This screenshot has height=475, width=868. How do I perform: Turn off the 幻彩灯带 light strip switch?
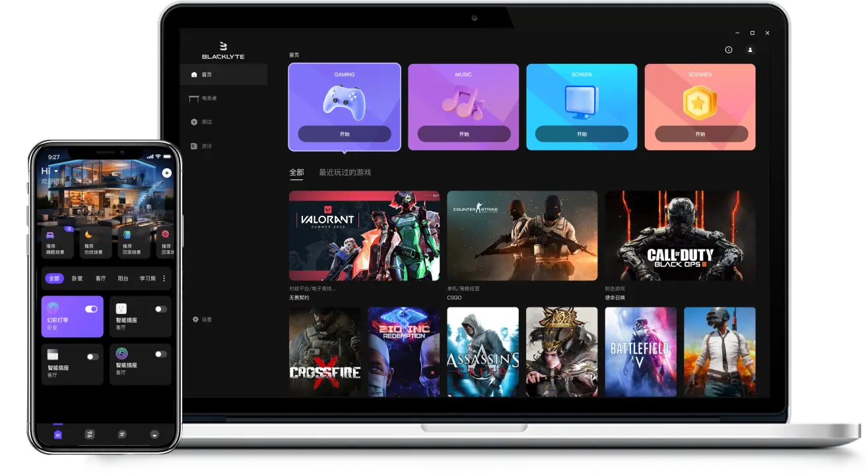point(91,309)
